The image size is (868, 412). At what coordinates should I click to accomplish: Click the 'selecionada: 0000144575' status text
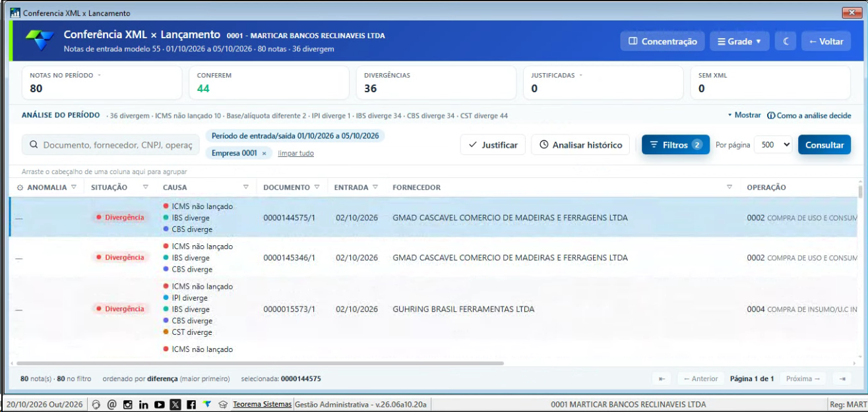click(x=281, y=378)
